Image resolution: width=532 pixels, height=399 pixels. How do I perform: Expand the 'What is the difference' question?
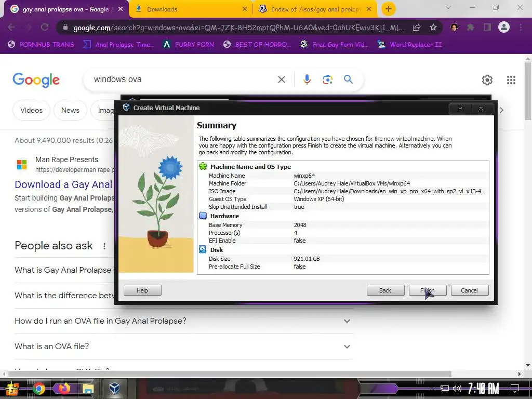(x=65, y=296)
